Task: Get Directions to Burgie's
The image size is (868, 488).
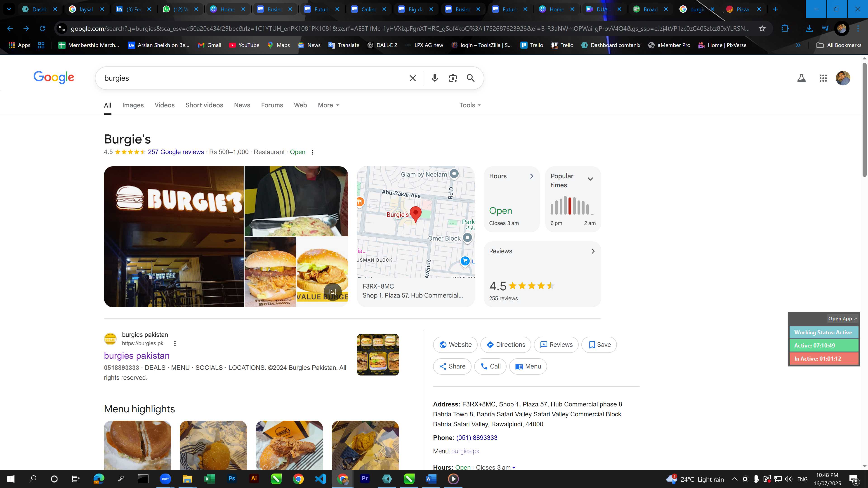Action: 506,345
